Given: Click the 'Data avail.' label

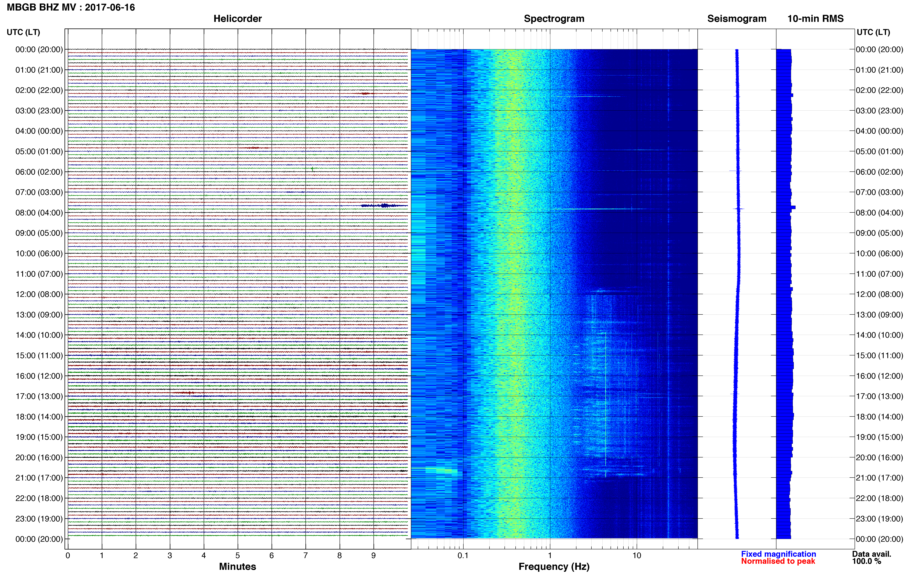Looking at the screenshot, I should (871, 554).
